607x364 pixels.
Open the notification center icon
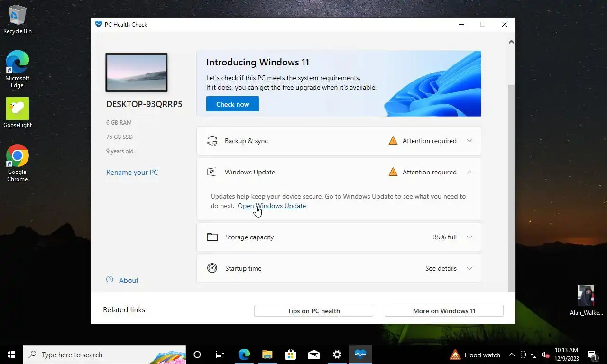pos(592,355)
